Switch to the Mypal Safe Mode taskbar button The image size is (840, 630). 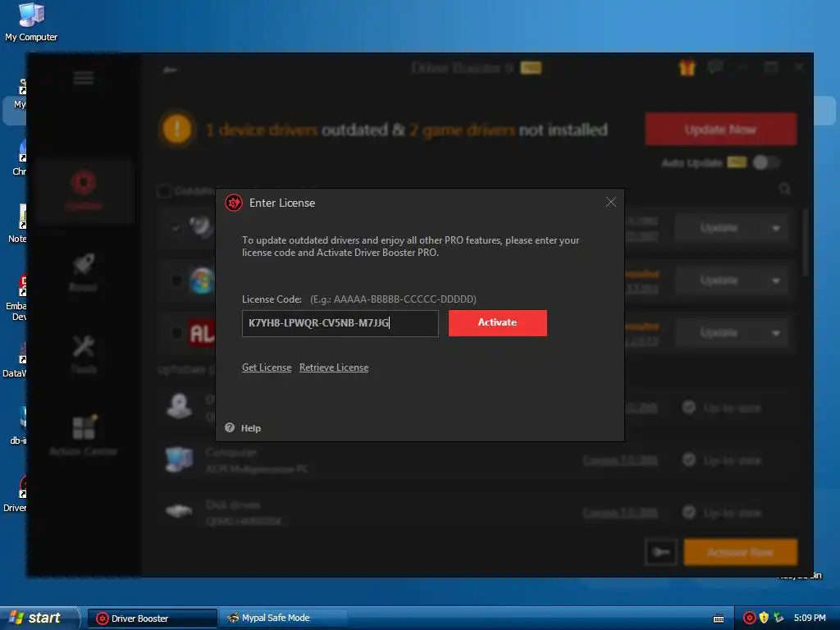click(282, 619)
